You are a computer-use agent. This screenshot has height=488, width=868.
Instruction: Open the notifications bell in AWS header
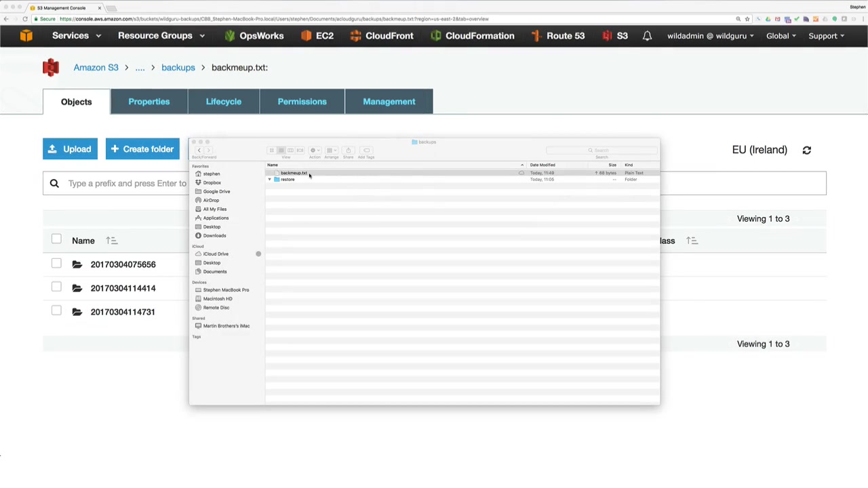click(647, 36)
